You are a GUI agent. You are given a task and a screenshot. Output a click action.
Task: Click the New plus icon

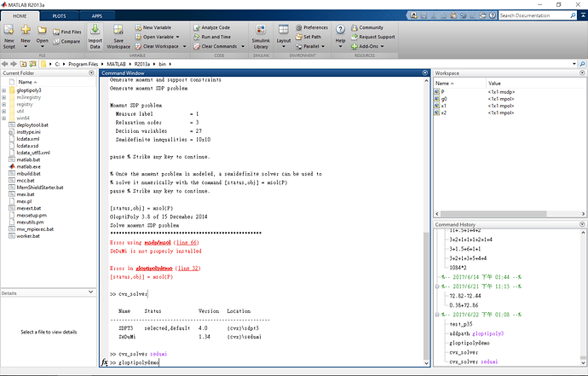(x=26, y=30)
